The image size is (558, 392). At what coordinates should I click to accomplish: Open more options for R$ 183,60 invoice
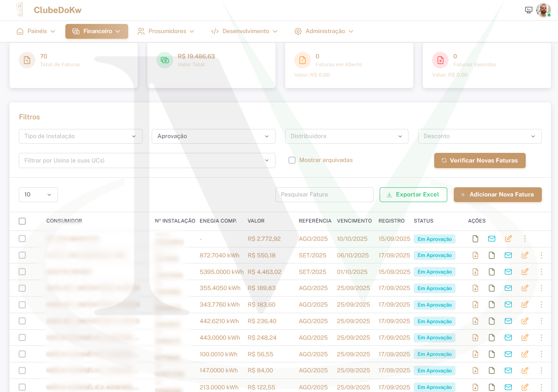(541, 304)
